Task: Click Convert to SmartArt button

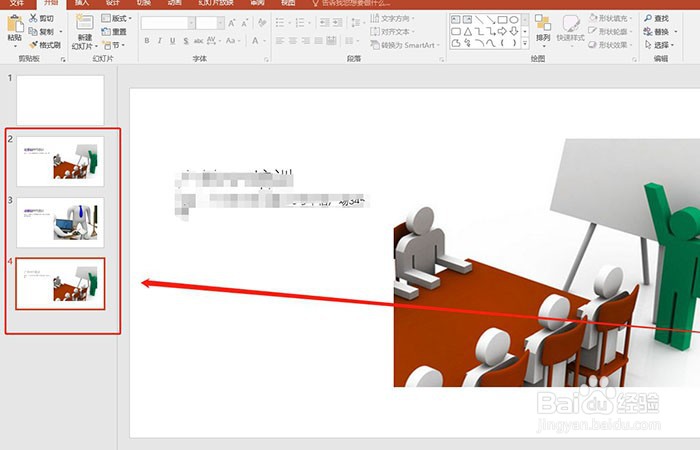Action: (x=405, y=45)
